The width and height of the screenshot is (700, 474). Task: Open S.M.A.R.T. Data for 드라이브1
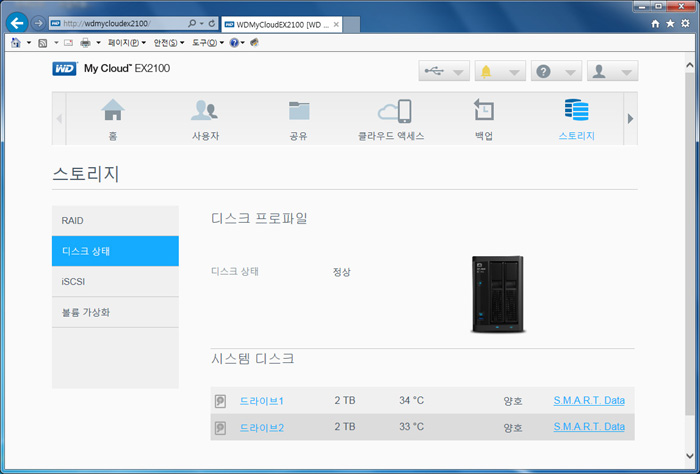pos(589,400)
